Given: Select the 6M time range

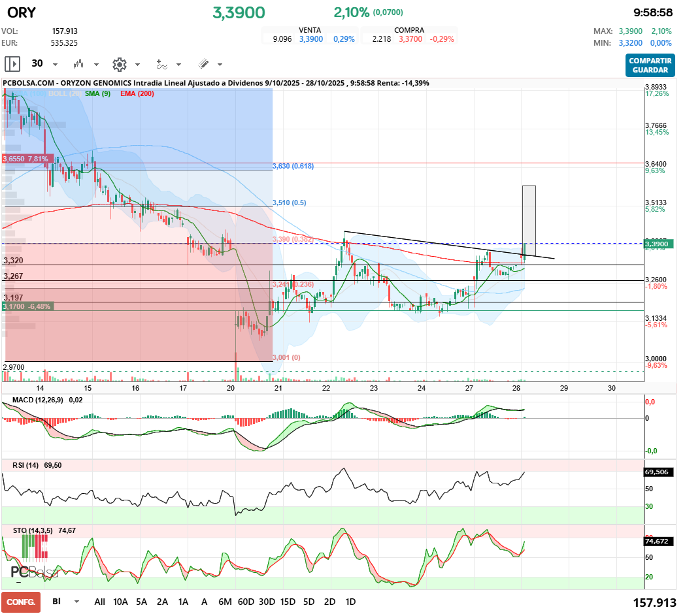Looking at the screenshot, I should (225, 602).
